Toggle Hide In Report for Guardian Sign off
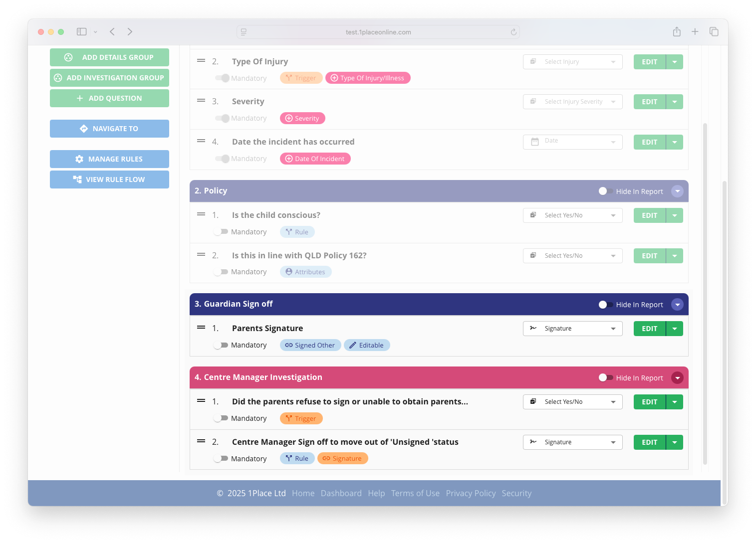Viewport: 756px width, 543px height. [606, 305]
